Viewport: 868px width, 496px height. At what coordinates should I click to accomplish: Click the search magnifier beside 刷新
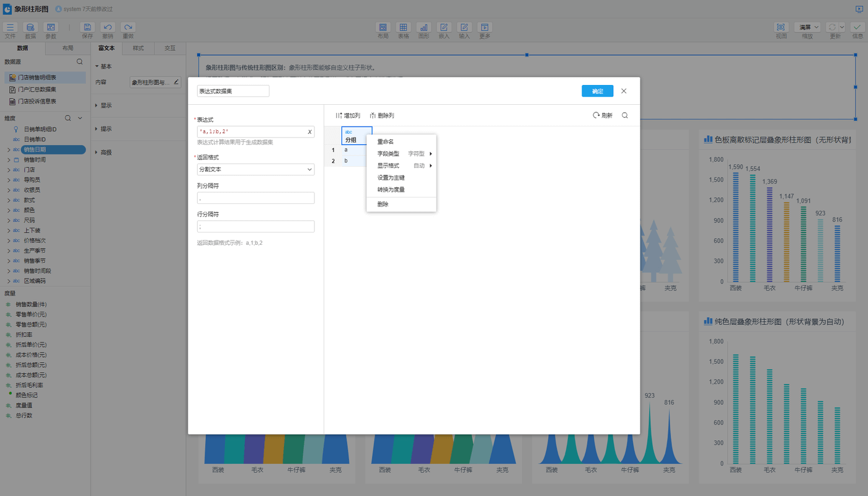point(624,115)
